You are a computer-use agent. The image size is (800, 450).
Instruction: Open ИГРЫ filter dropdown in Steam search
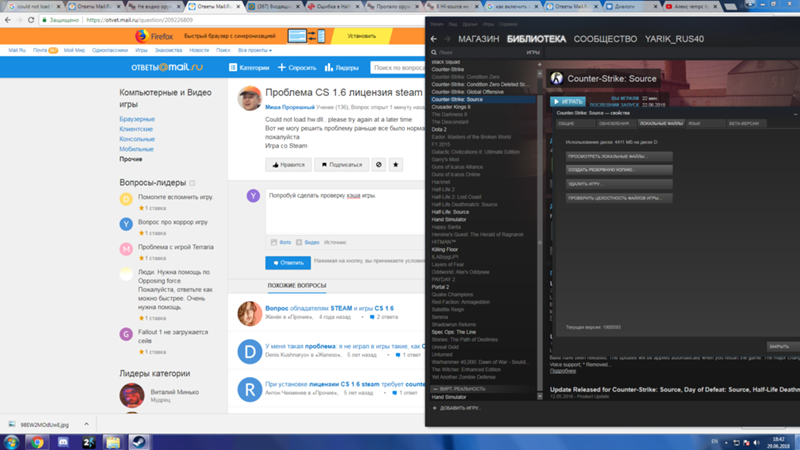click(533, 52)
